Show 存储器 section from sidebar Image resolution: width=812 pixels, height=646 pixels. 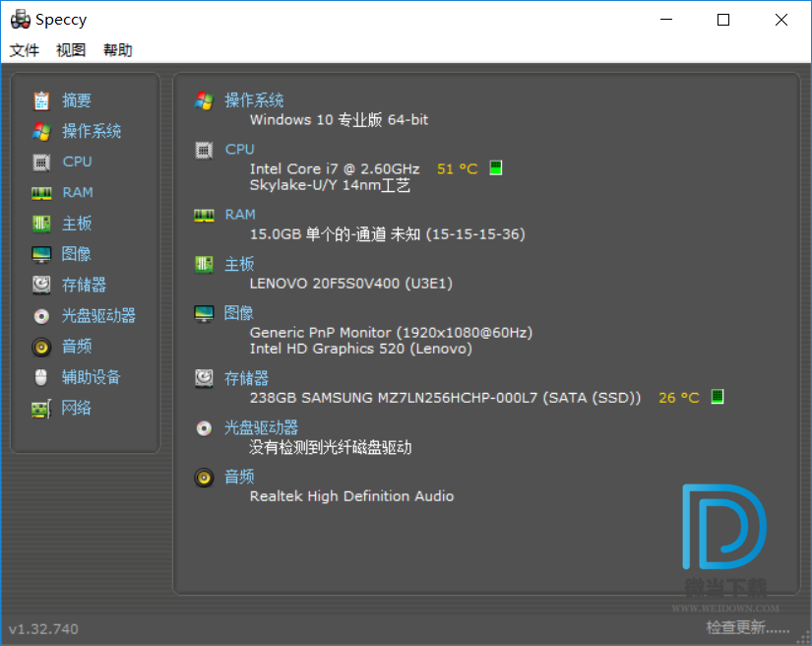coord(84,285)
